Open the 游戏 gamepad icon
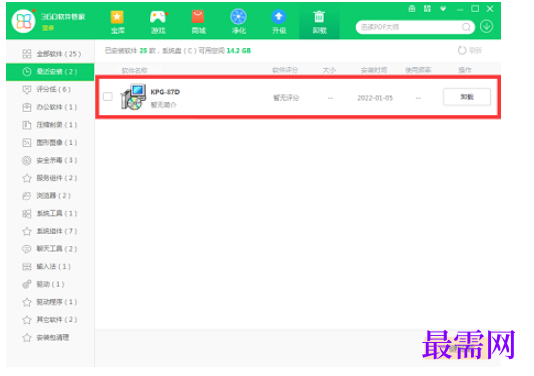 click(158, 22)
